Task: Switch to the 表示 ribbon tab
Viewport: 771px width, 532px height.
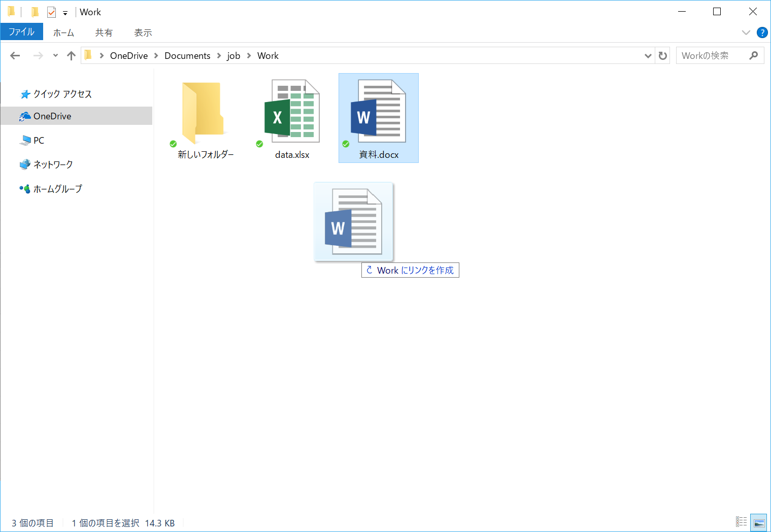Action: (x=143, y=32)
